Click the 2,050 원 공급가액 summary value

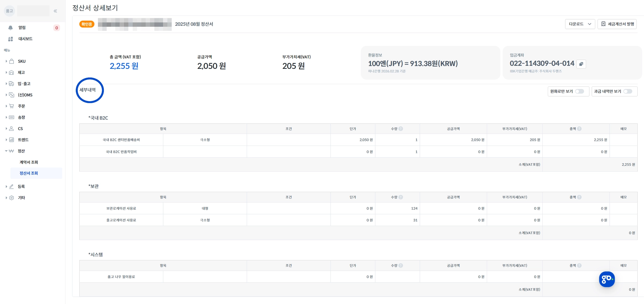[x=212, y=66]
